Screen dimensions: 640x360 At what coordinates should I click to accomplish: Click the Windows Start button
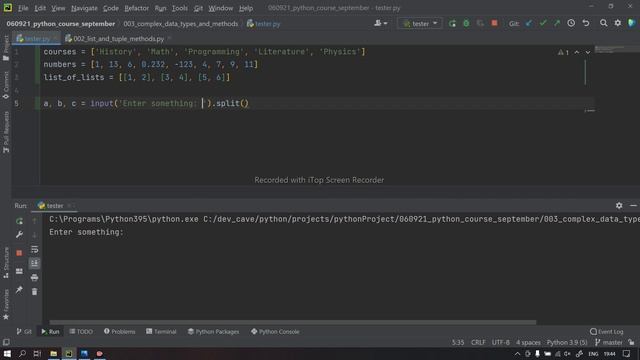pos(7,353)
